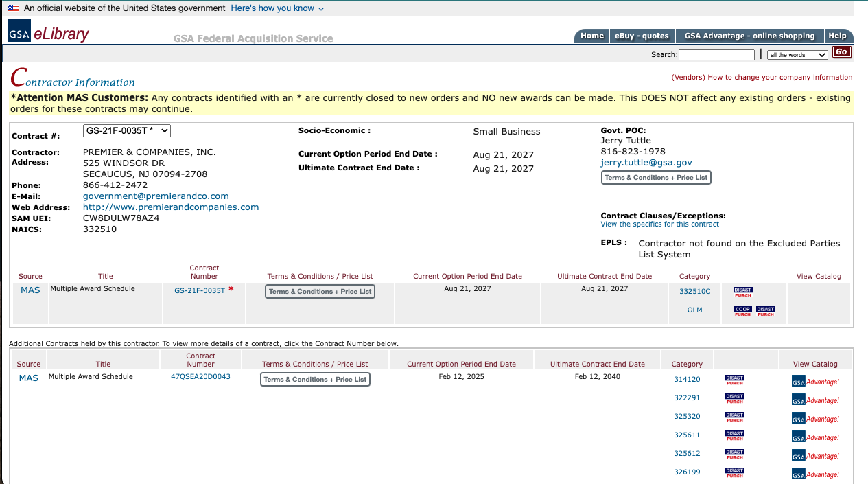Open category link 325611
This screenshot has height=484, width=868.
pyautogui.click(x=687, y=435)
